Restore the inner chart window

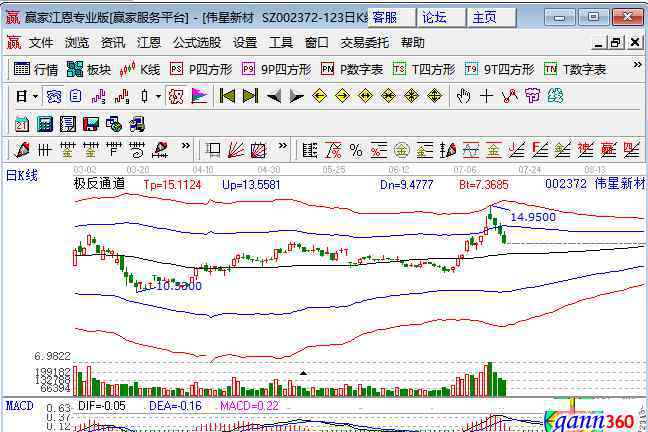pyautogui.click(x=616, y=42)
